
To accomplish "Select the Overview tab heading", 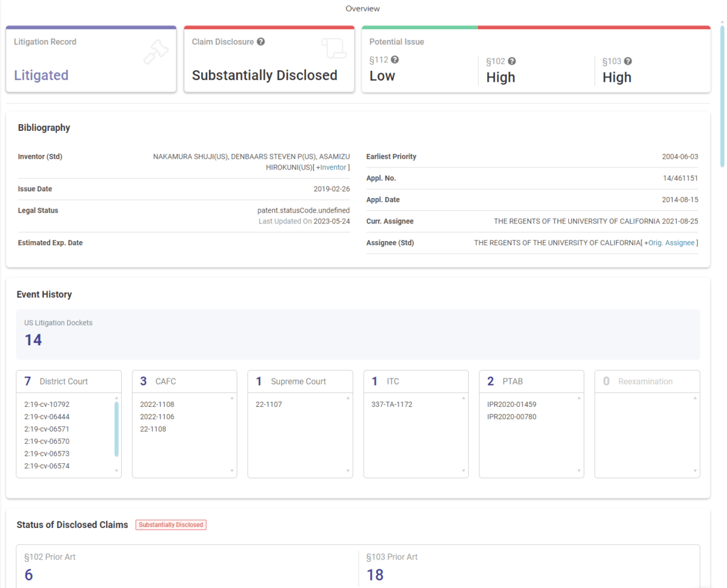I will pos(363,8).
